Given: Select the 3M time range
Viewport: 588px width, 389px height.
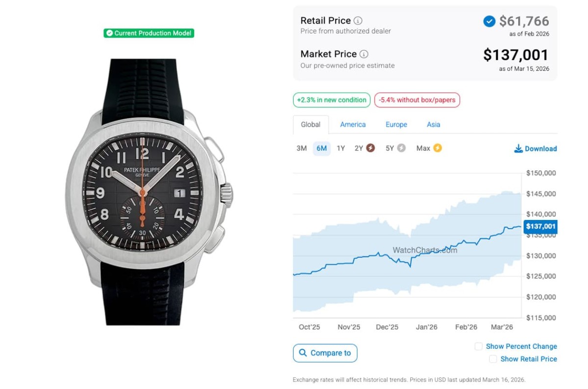Looking at the screenshot, I should pyautogui.click(x=301, y=148).
